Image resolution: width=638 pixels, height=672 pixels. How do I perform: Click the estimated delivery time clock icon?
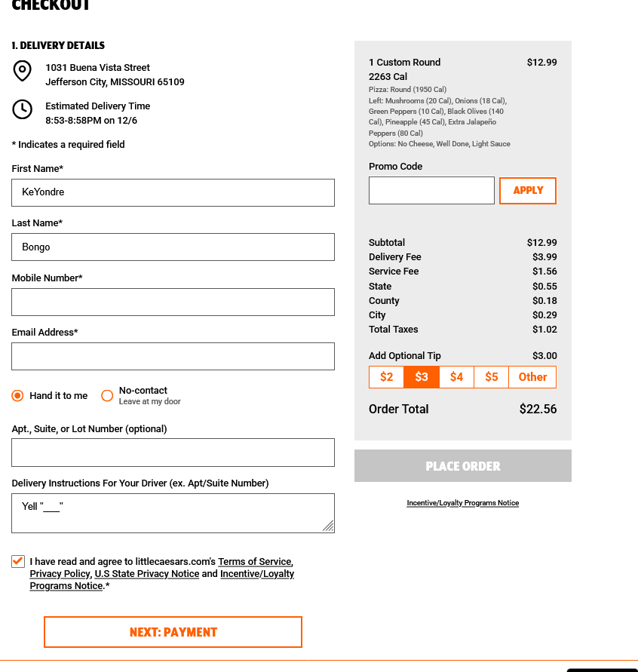click(x=23, y=109)
